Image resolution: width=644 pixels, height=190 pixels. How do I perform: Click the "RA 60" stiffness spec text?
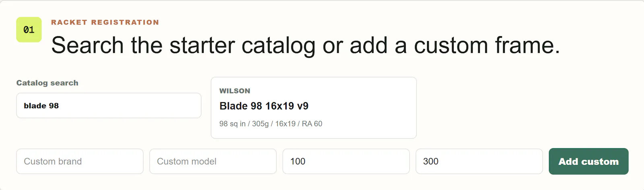pyautogui.click(x=312, y=124)
